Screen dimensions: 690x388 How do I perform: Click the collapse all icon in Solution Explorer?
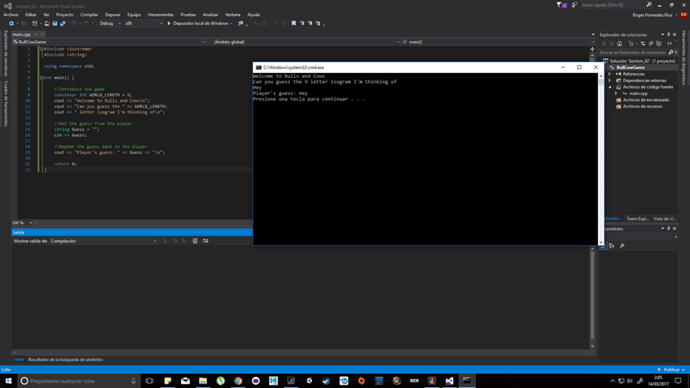point(651,44)
